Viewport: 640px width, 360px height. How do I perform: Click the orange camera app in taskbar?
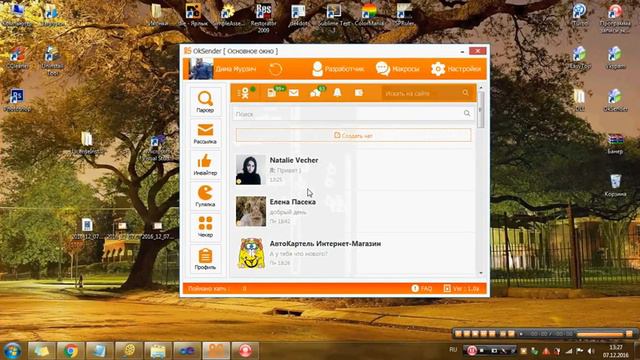216,351
